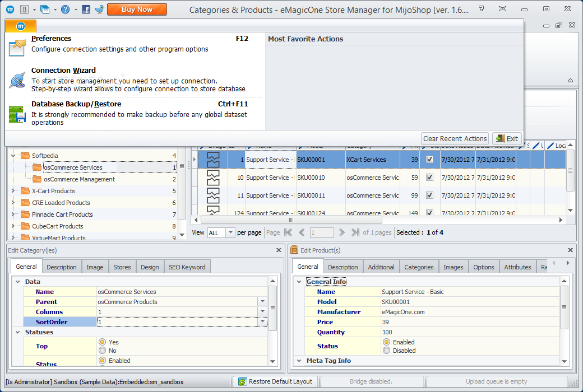Image resolution: width=583 pixels, height=392 pixels.
Task: Collapse the Softpedia tree node
Action: [x=13, y=156]
